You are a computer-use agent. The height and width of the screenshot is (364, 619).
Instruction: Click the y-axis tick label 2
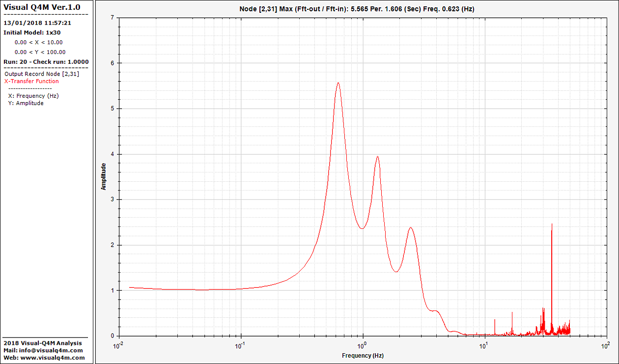(x=113, y=245)
